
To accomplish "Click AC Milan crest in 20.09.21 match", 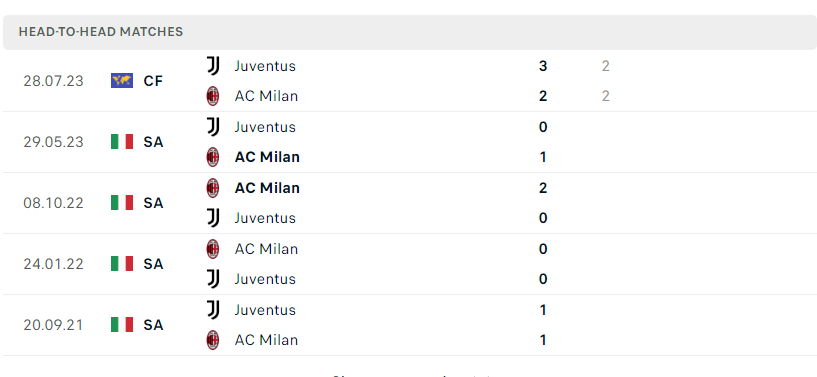I will [x=213, y=340].
